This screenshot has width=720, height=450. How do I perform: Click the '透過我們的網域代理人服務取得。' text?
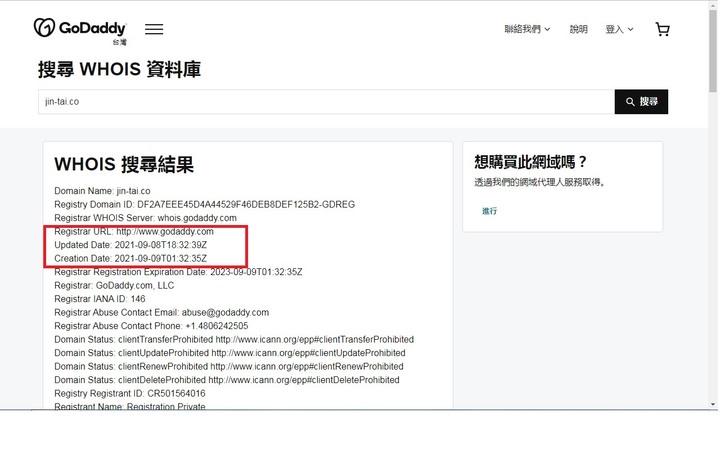(x=540, y=182)
